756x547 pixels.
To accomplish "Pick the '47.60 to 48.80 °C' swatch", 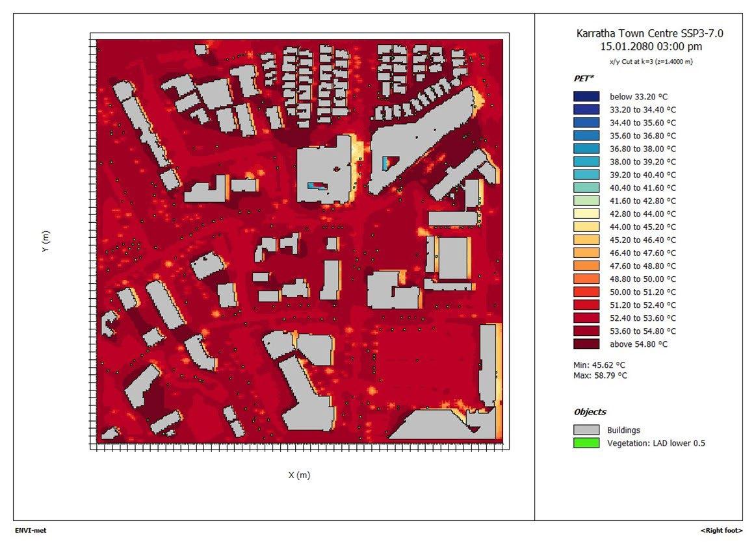I will (586, 266).
